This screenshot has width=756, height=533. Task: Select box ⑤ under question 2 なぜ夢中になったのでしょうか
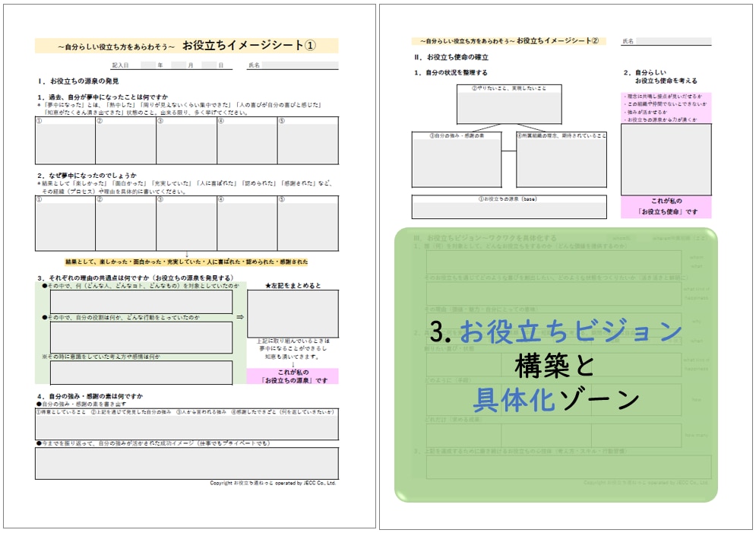click(308, 224)
